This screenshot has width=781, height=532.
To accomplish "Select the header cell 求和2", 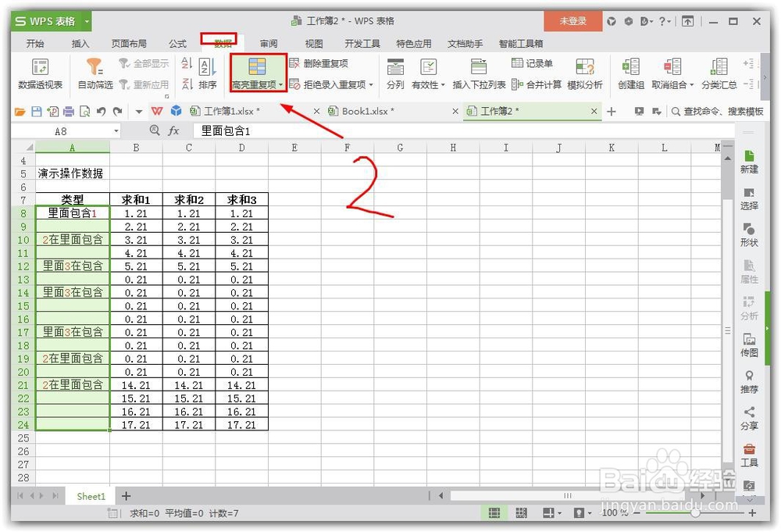I will [x=189, y=200].
